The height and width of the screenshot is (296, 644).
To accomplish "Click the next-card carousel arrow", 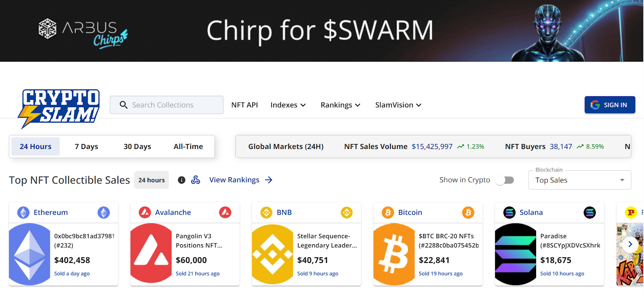I will (x=630, y=244).
